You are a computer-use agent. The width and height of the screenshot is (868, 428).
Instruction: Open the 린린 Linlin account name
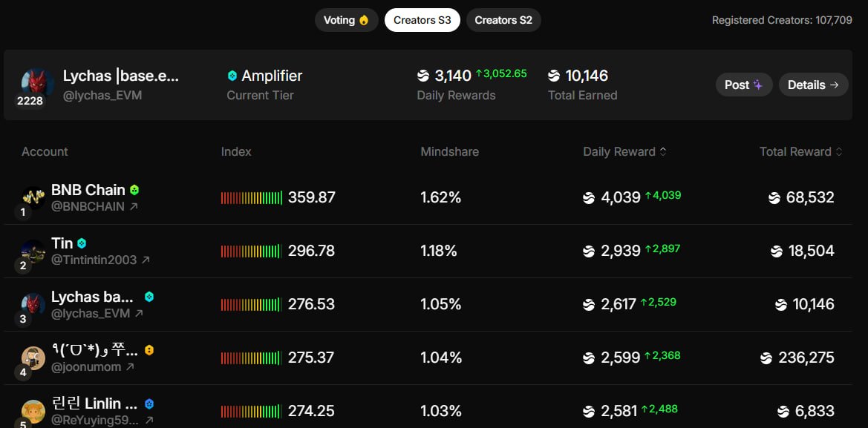pos(94,403)
